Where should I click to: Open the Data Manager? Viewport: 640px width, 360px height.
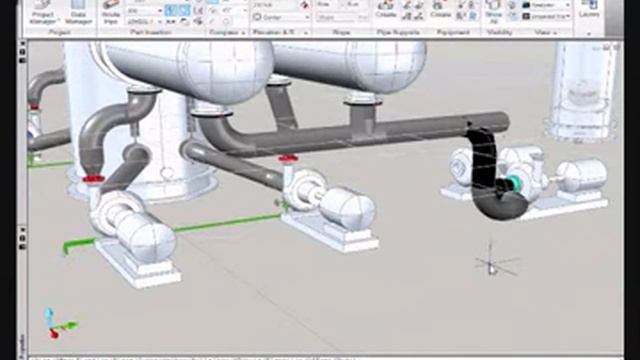[78, 12]
